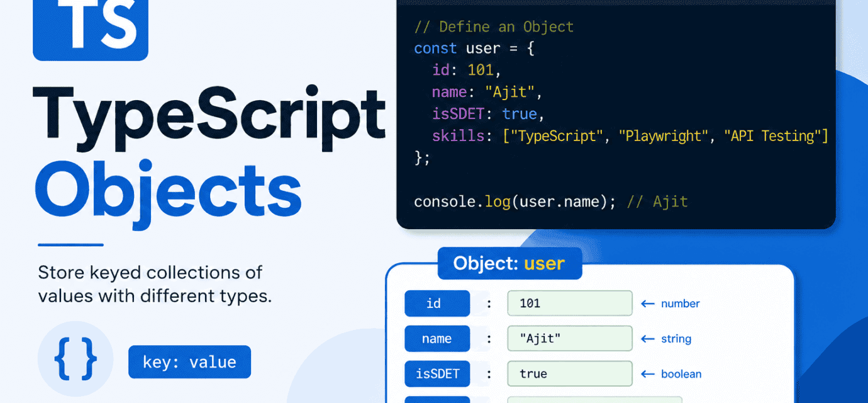The width and height of the screenshot is (868, 403).
Task: Click the "name" key badge in object table
Action: click(437, 339)
